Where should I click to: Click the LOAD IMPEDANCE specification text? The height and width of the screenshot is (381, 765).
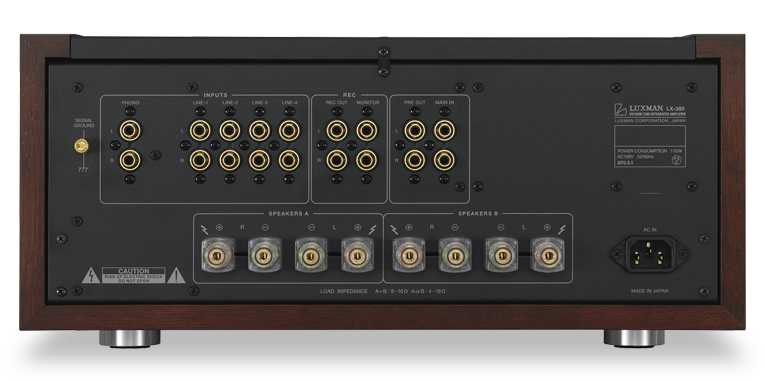(383, 292)
